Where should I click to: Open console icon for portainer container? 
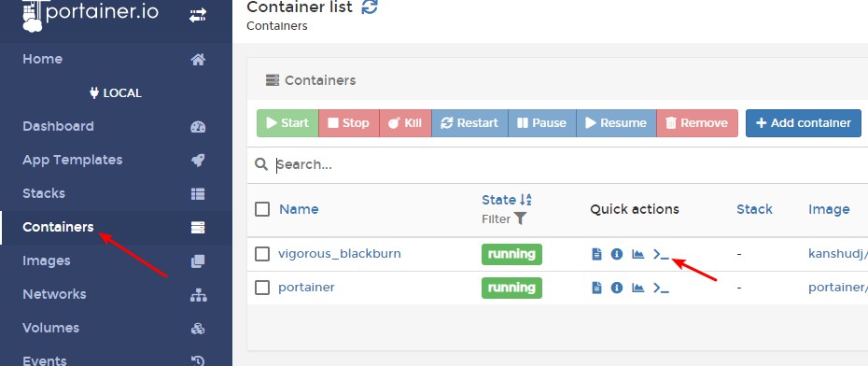(661, 288)
